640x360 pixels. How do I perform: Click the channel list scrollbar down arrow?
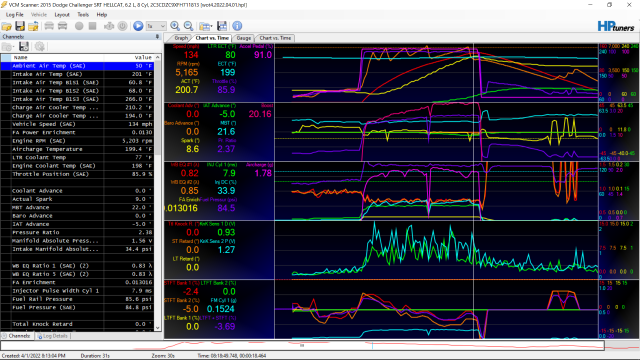tap(158, 327)
